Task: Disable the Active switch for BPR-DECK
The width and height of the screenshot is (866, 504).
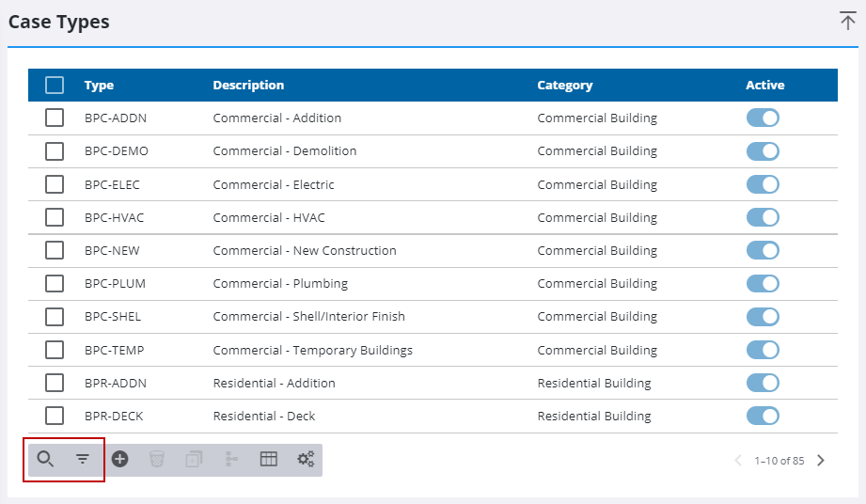Action: pos(763,416)
